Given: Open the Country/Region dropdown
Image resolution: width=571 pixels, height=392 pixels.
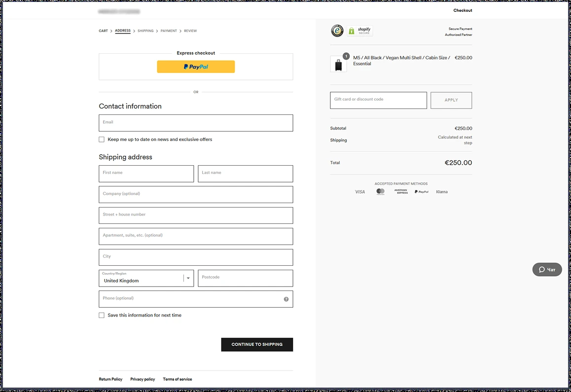Looking at the screenshot, I should click(146, 278).
